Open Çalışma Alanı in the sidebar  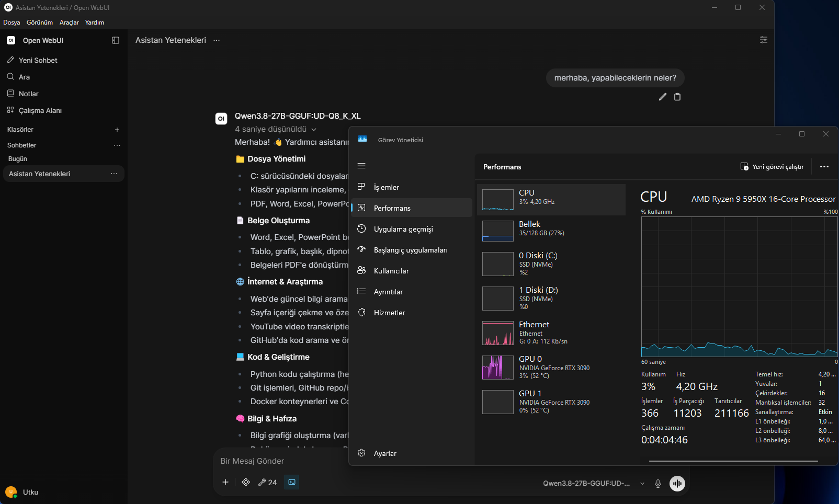click(x=63, y=110)
